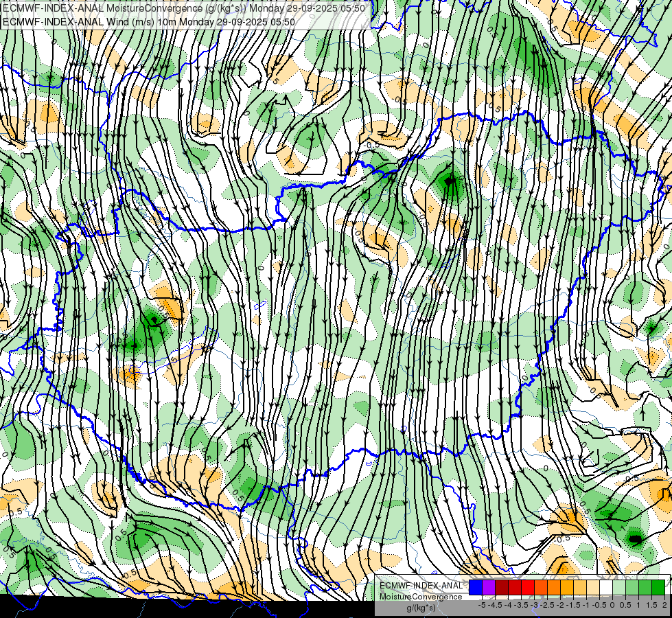Image resolution: width=672 pixels, height=618 pixels.
Task: Click the purple legend swatch
Action: click(x=489, y=587)
